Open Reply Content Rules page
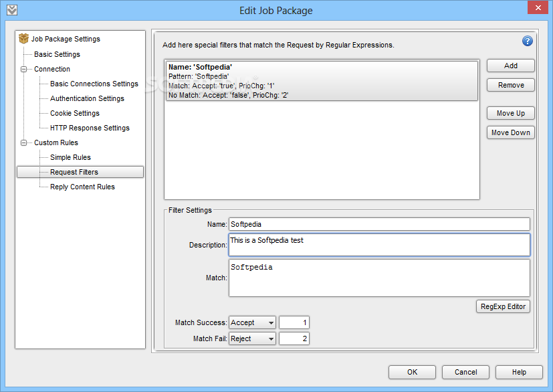The width and height of the screenshot is (553, 392). click(x=82, y=187)
